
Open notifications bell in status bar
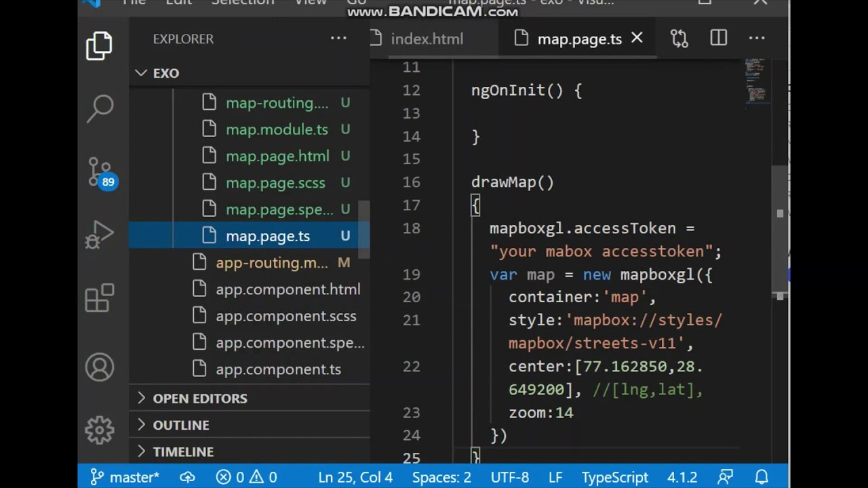tap(762, 477)
